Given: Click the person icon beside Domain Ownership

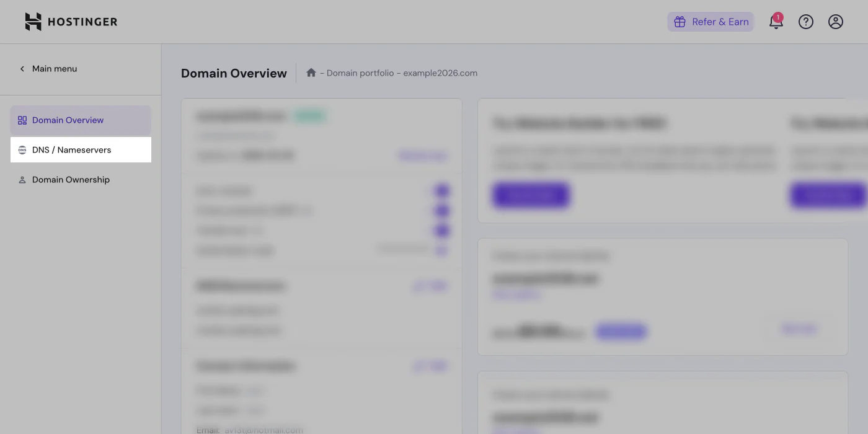Looking at the screenshot, I should [x=22, y=179].
